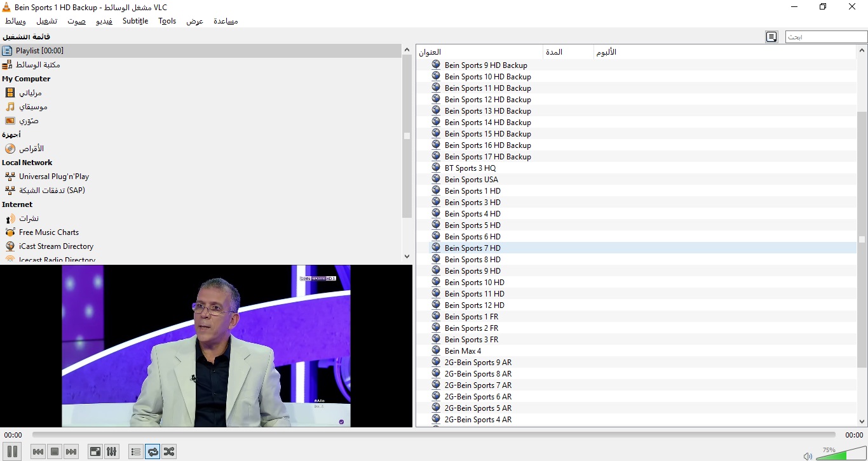Open the Tools menu
The height and width of the screenshot is (461, 868).
[x=167, y=21]
